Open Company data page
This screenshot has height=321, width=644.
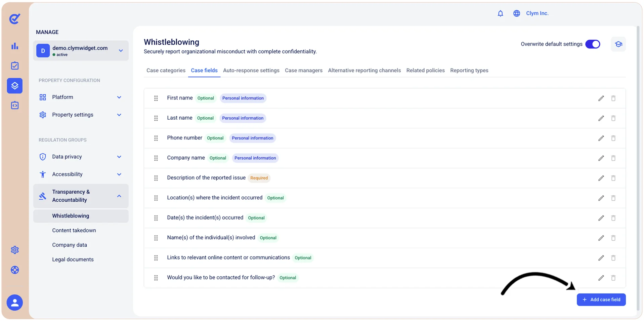70,245
